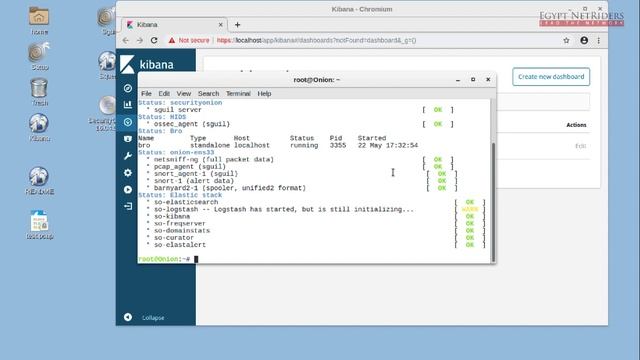Open the README desktop icon
Image resolution: width=640 pixels, height=360 pixels.
click(x=39, y=180)
